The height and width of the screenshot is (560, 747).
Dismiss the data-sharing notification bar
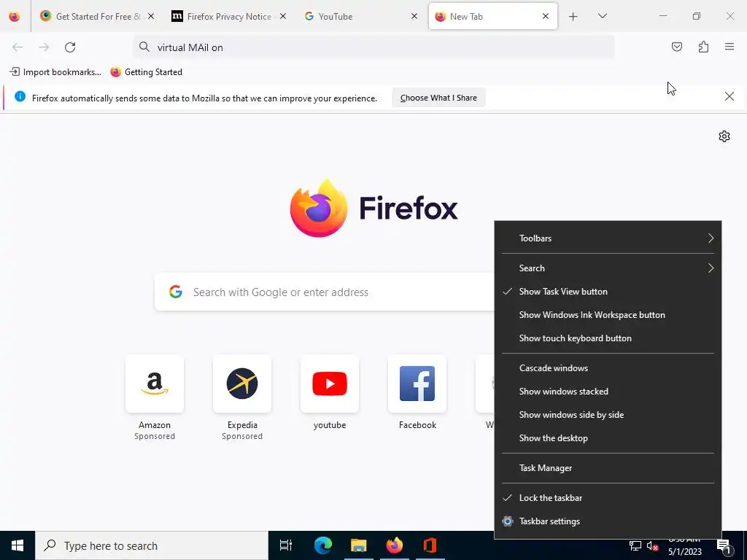tap(729, 97)
